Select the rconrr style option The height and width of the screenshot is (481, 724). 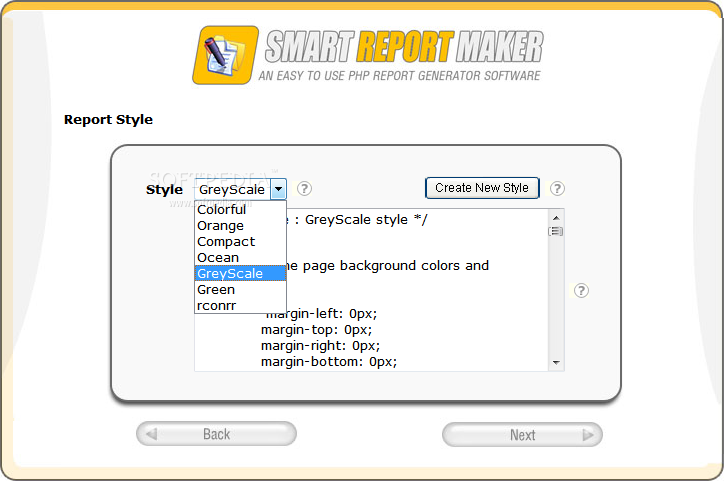tap(240, 306)
